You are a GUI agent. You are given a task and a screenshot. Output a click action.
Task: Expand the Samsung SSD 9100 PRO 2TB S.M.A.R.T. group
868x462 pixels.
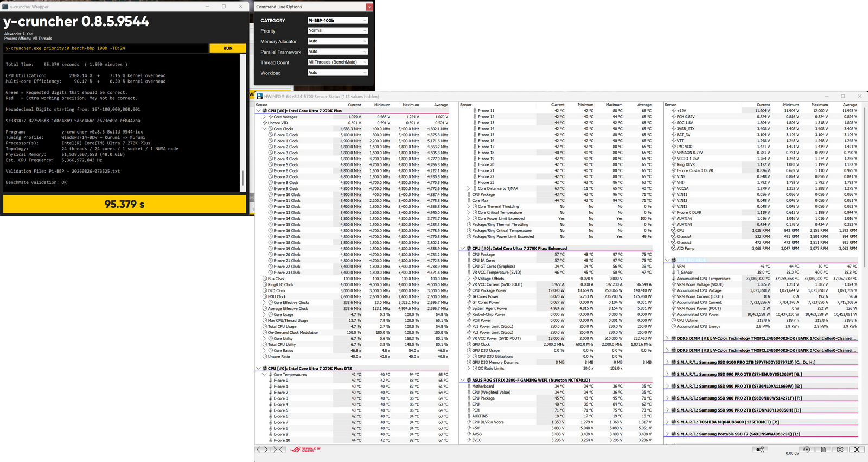(667, 362)
